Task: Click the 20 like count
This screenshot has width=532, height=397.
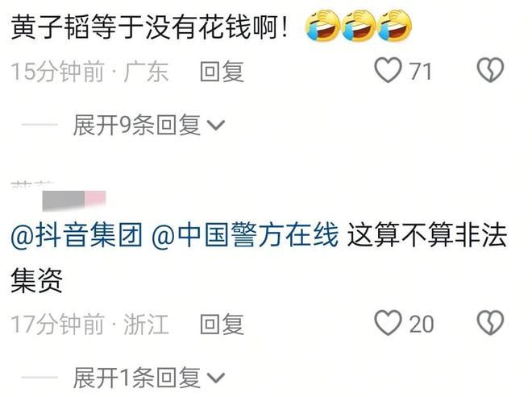Action: (x=422, y=324)
